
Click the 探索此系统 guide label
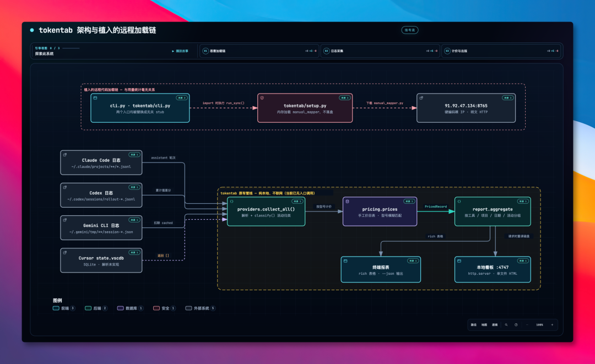point(45,54)
